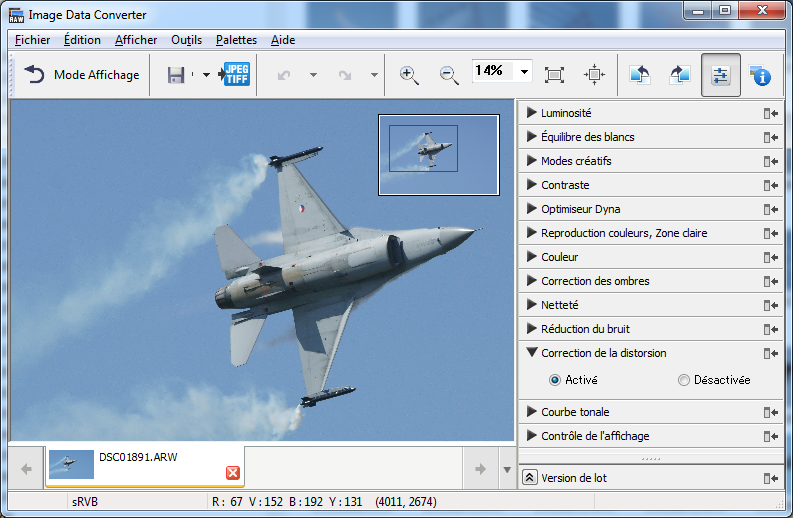The width and height of the screenshot is (793, 518).
Task: Open the zoom percentage dropdown
Action: [x=524, y=73]
